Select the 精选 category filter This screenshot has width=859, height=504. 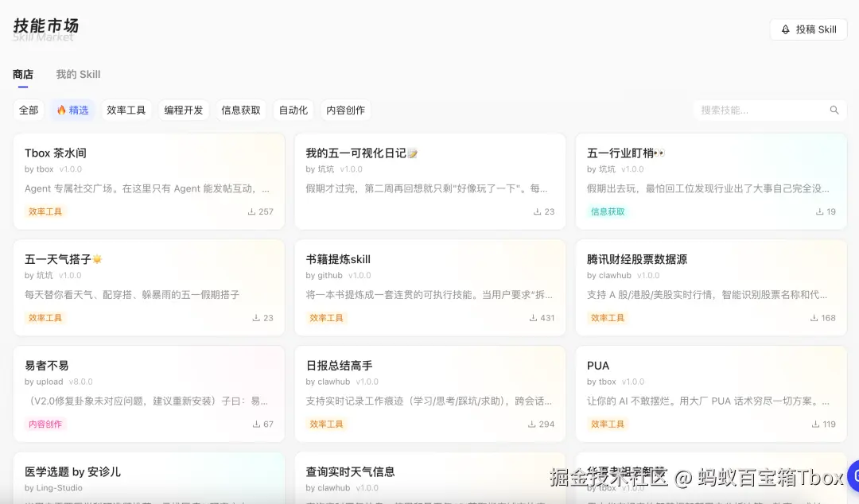(x=72, y=110)
